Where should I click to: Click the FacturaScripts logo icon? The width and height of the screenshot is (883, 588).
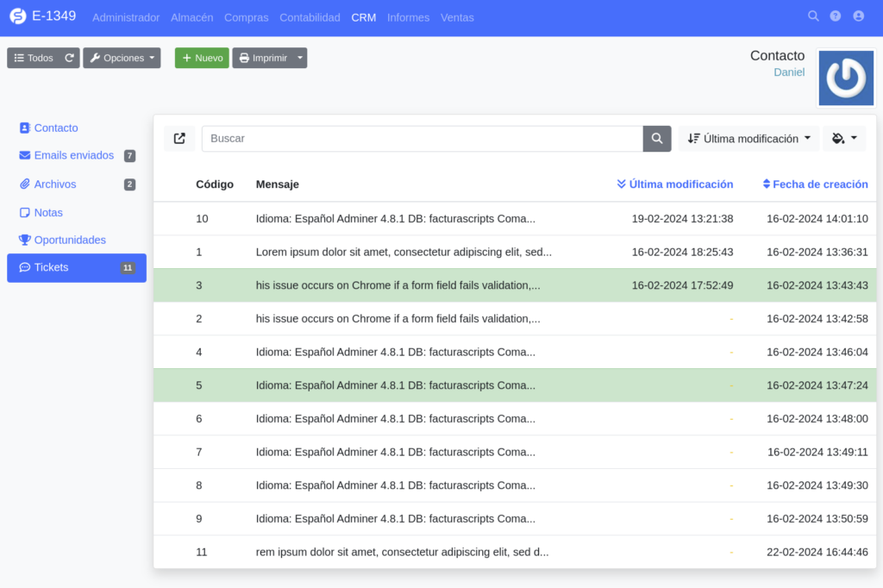[x=18, y=16]
